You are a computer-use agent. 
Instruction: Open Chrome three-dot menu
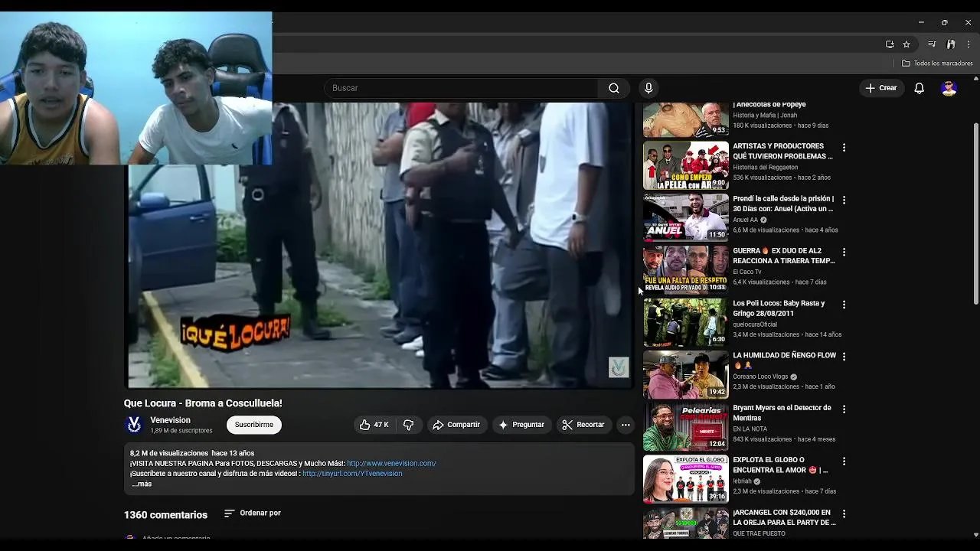[x=968, y=44]
